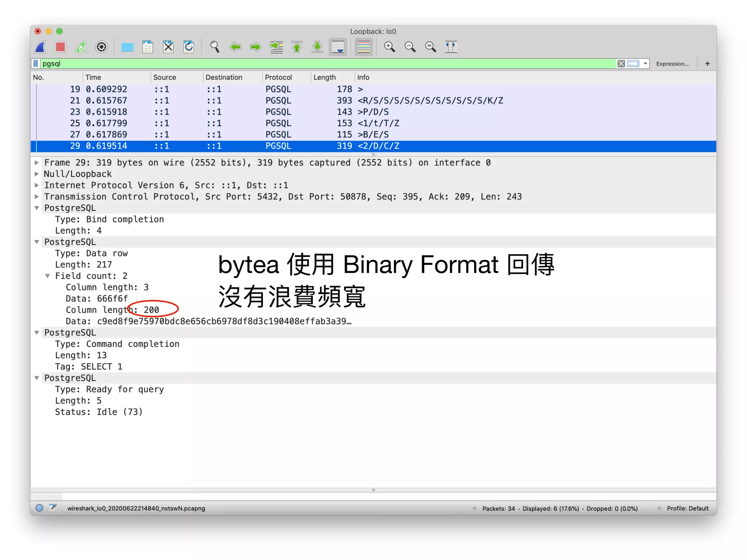
Task: Select packet 21 with R/S/S info
Action: (373, 101)
